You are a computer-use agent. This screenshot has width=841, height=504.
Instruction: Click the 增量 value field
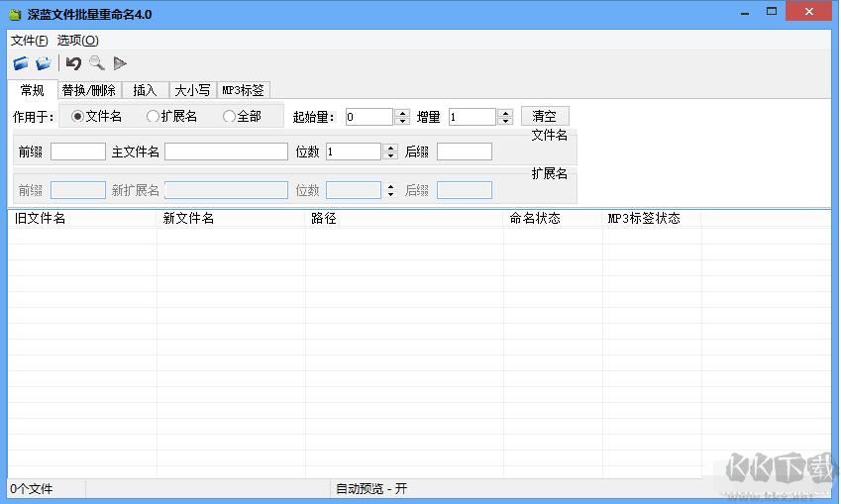coord(473,117)
